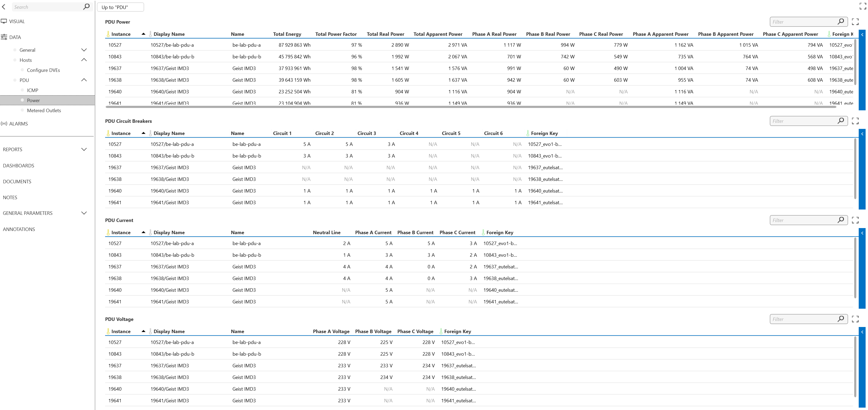
Task: Collapse the Hosts tree section
Action: coord(84,60)
